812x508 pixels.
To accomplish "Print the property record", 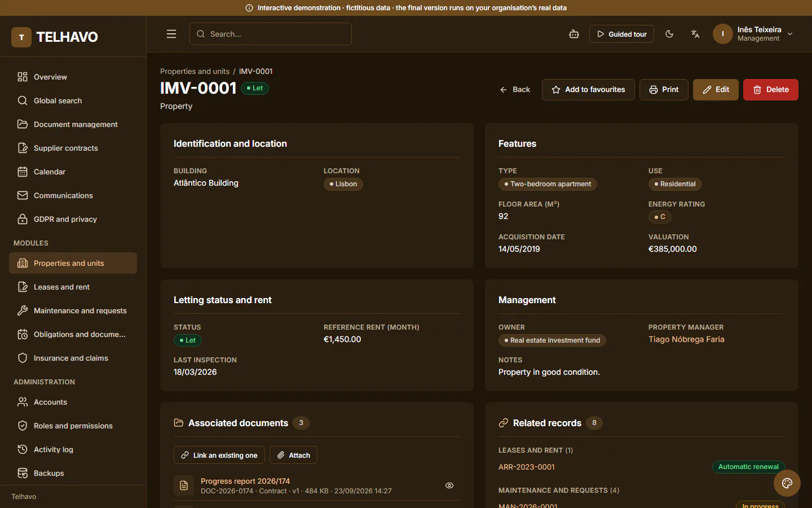I will [x=664, y=90].
